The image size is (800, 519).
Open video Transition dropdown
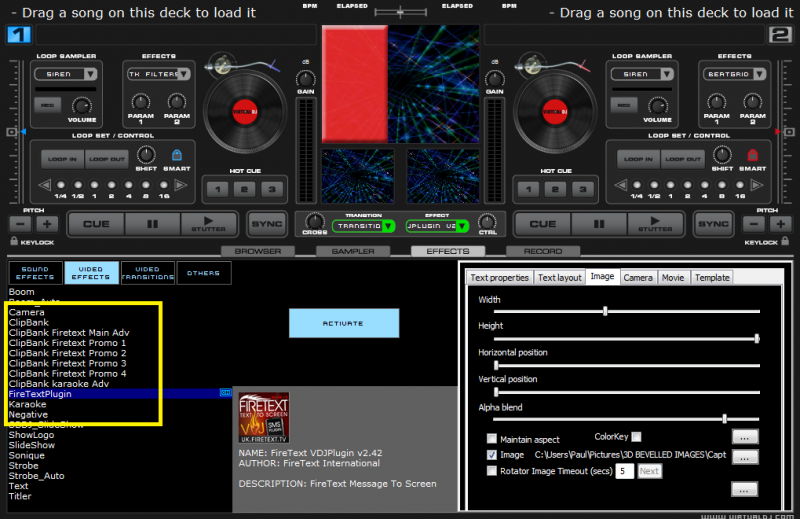tap(363, 226)
